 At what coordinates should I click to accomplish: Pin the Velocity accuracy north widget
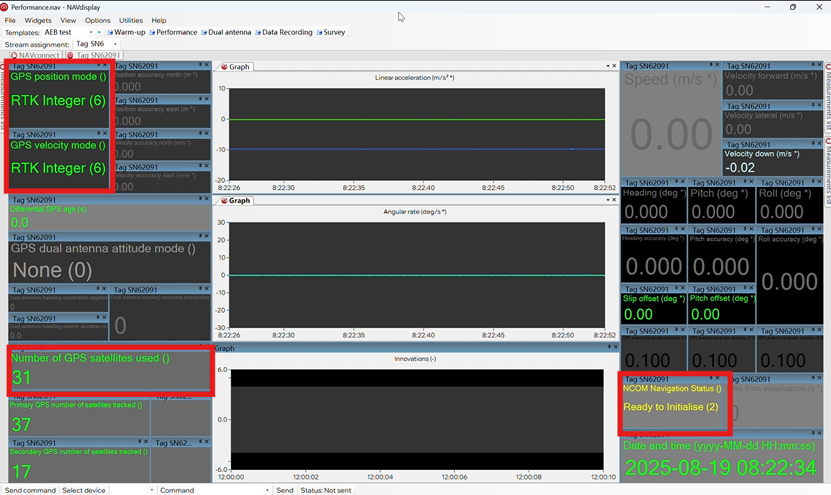201,133
